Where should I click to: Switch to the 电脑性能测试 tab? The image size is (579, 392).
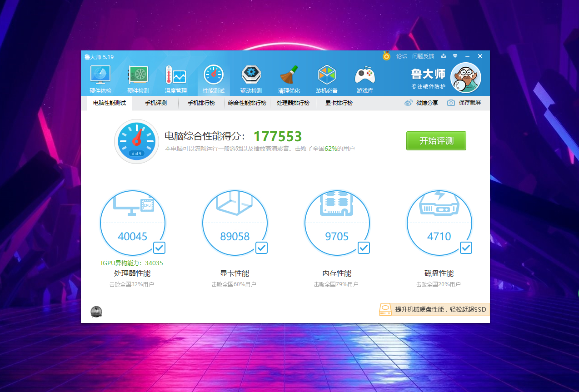[x=110, y=103]
